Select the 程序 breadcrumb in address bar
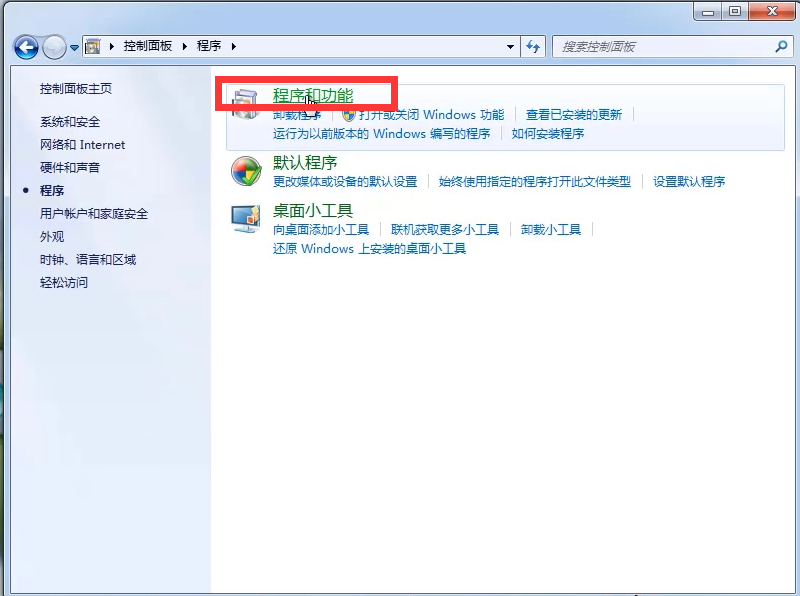 click(x=209, y=46)
